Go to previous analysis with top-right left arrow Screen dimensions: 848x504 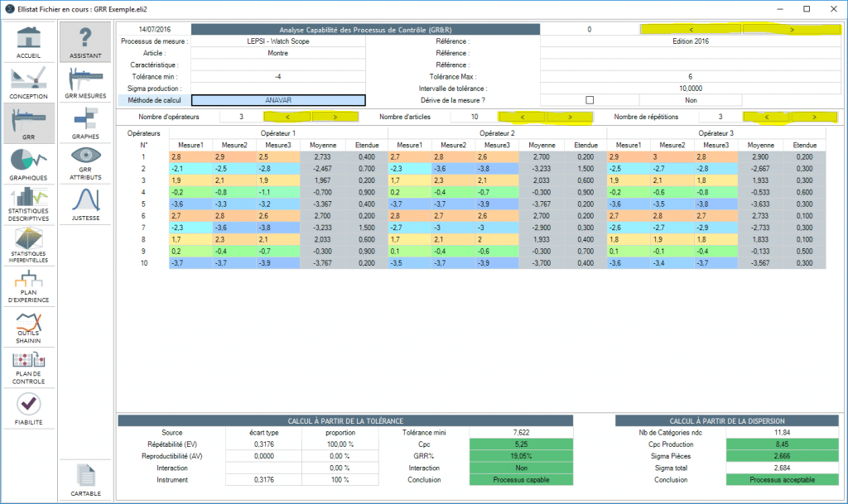(x=691, y=29)
